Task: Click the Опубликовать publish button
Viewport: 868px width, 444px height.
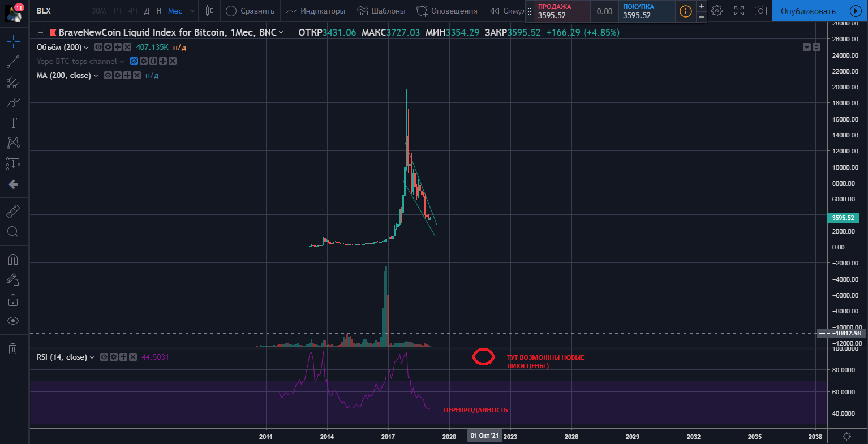Action: click(x=808, y=11)
